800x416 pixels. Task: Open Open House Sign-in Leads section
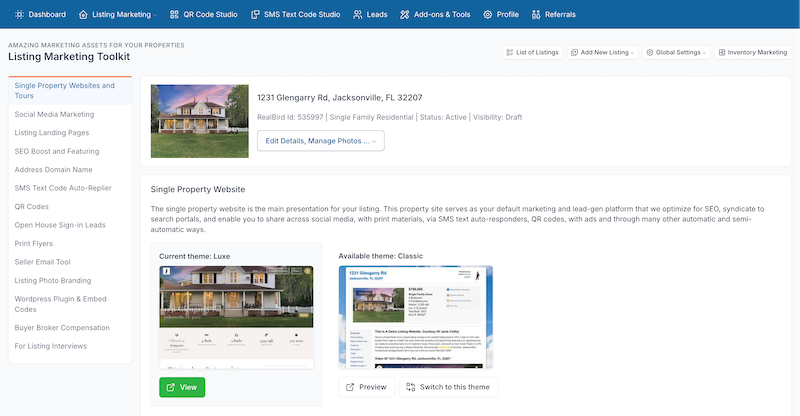point(60,225)
